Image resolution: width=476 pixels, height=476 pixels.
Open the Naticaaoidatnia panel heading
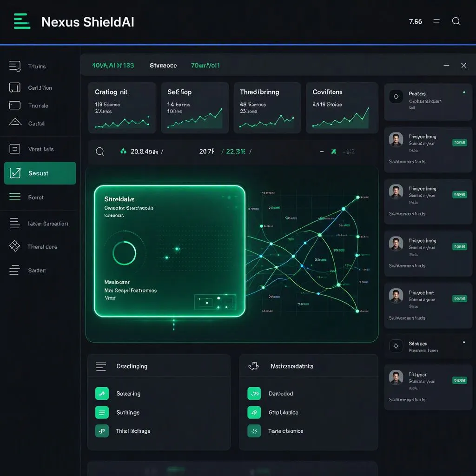pyautogui.click(x=292, y=366)
